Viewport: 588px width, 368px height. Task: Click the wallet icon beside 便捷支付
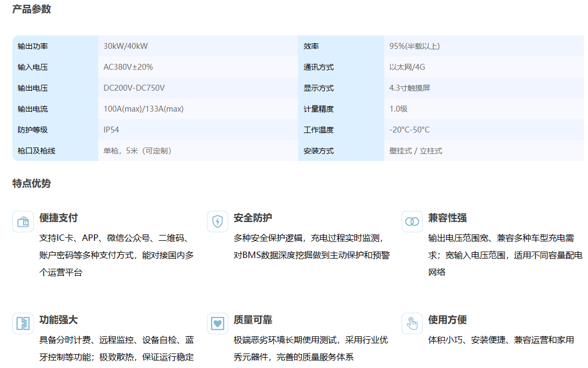23,222
